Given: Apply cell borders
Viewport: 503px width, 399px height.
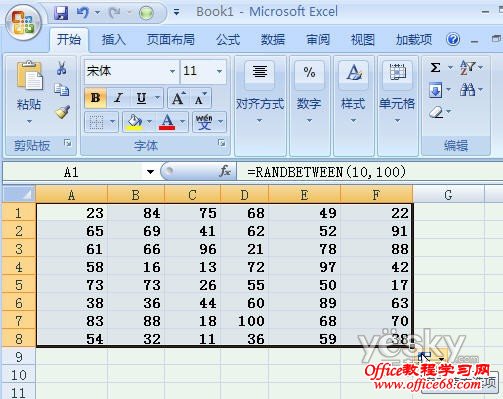Looking at the screenshot, I should pos(97,122).
